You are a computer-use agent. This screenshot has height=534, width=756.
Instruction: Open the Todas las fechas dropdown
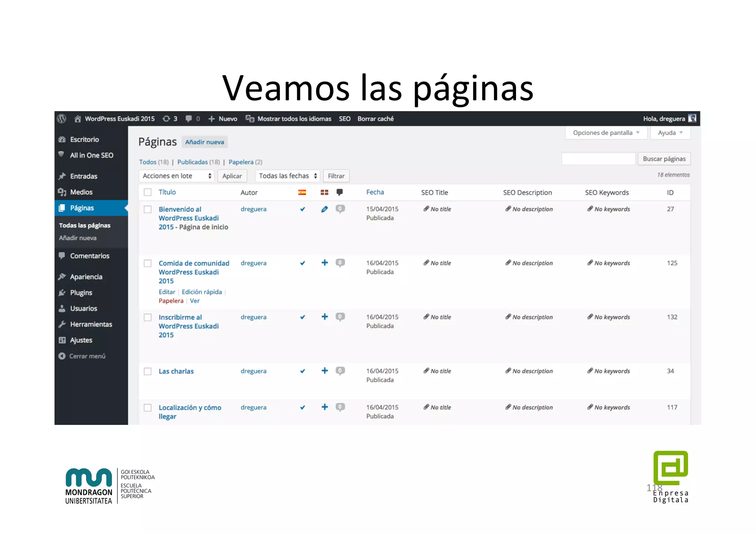tap(288, 176)
